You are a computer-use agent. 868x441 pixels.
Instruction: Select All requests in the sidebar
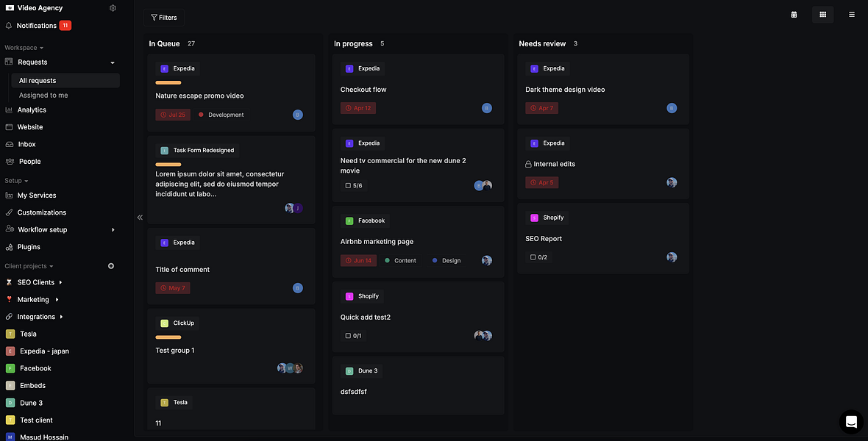coord(65,80)
